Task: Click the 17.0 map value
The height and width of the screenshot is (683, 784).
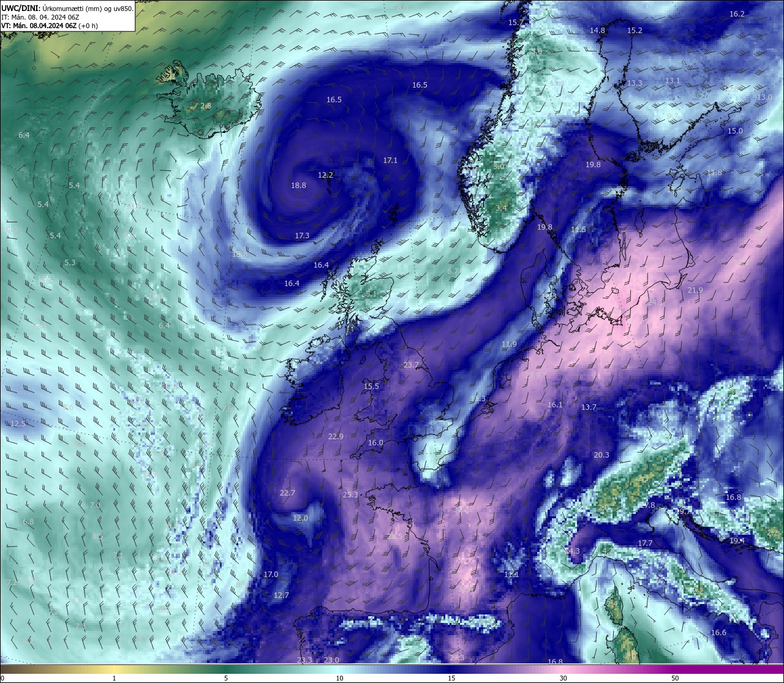Action: click(x=271, y=574)
